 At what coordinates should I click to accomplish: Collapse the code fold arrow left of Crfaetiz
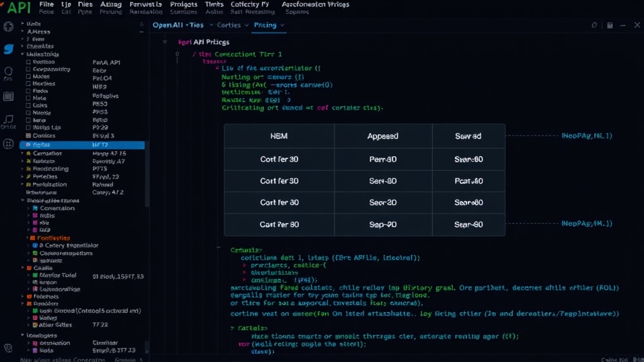click(218, 247)
